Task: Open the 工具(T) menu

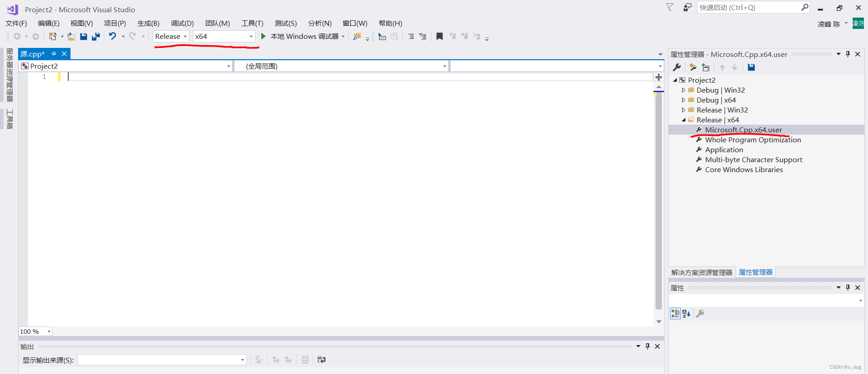Action: pos(252,23)
